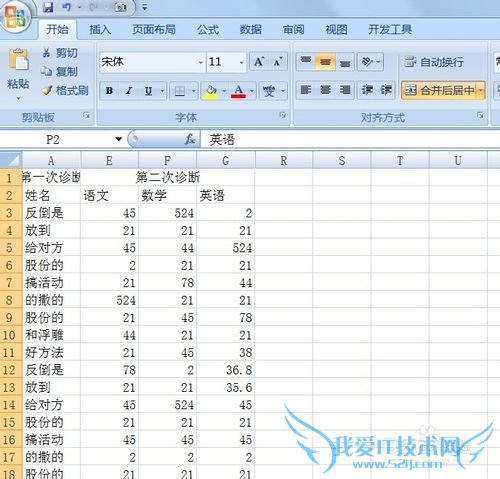Open the 视图 (View) tab
This screenshot has width=500, height=479.
pos(336,30)
